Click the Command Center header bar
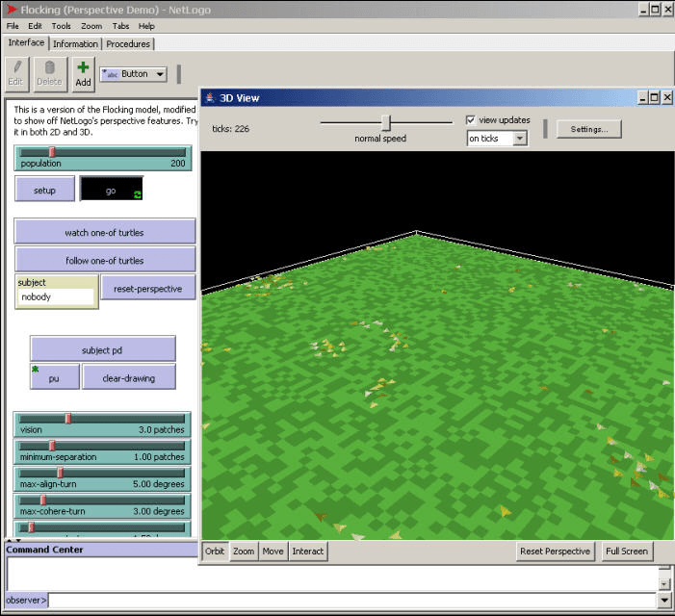The height and width of the screenshot is (616, 675). (x=102, y=550)
